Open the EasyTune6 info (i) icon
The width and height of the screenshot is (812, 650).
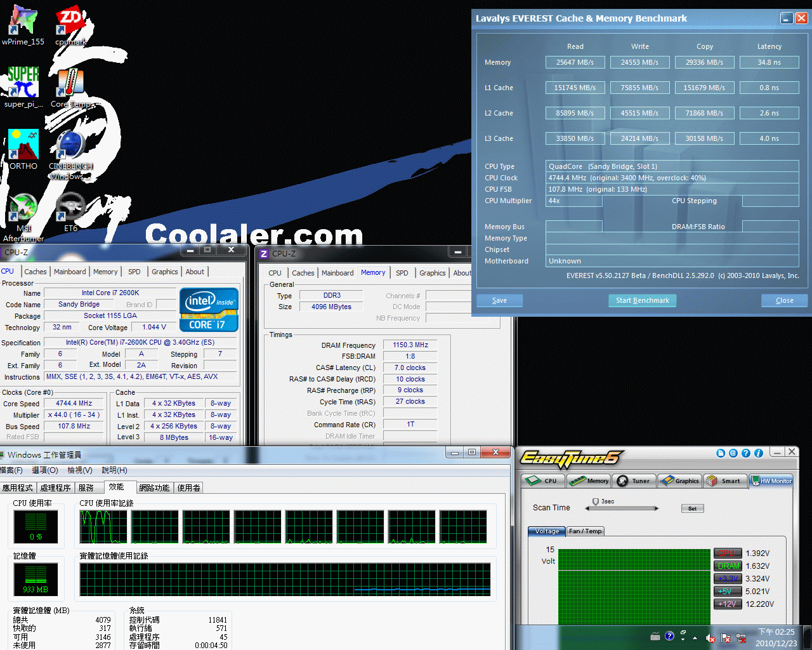759,453
